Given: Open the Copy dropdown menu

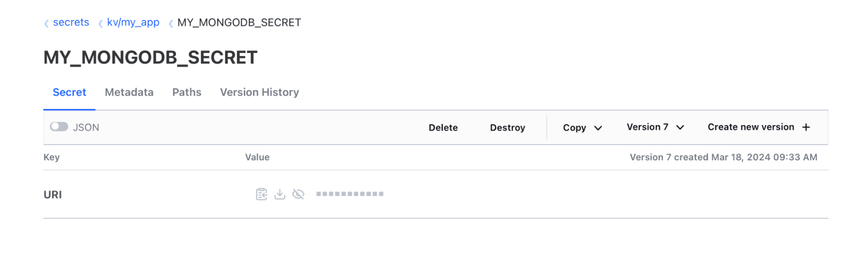Looking at the screenshot, I should click(x=582, y=127).
